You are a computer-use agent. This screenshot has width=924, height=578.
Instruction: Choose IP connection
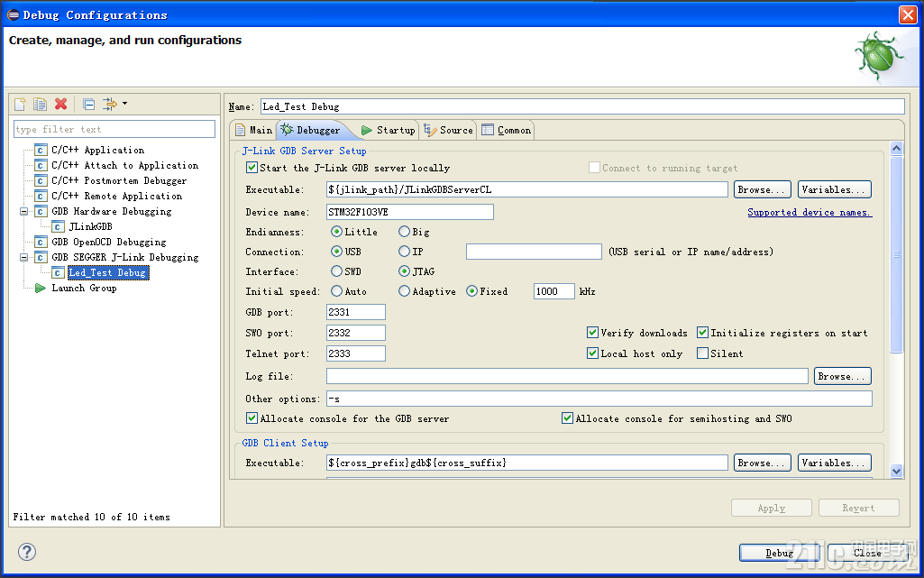pyautogui.click(x=404, y=252)
